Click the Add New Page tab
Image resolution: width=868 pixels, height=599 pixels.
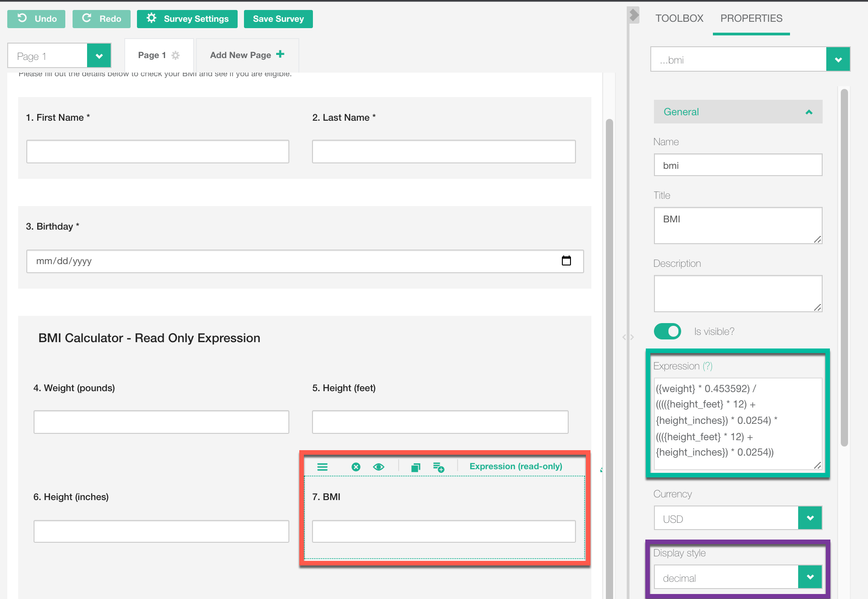point(247,55)
